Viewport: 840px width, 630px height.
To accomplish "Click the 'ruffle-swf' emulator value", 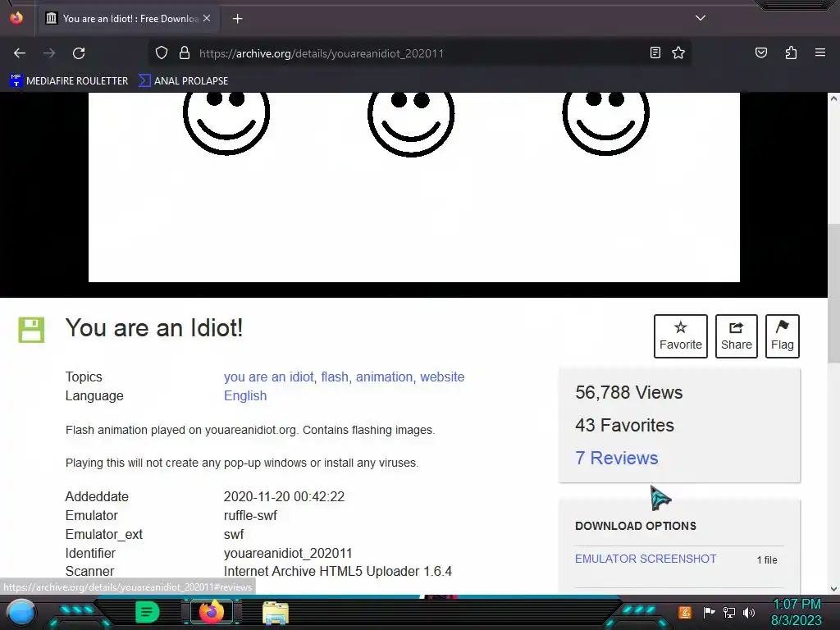I will click(x=250, y=515).
